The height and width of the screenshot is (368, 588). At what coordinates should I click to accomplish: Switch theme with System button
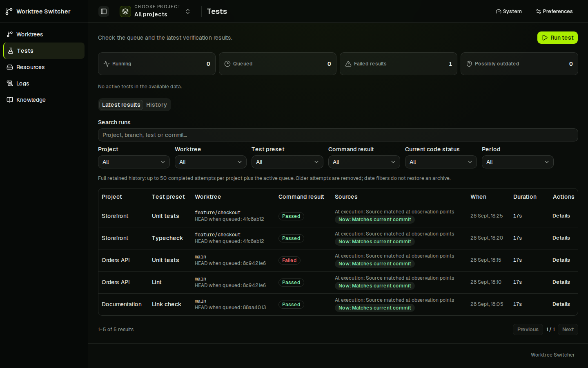[509, 11]
